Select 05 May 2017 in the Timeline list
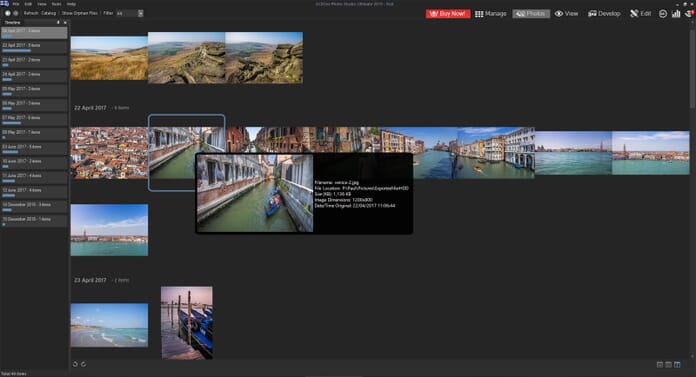This screenshot has height=377, width=696. [x=34, y=90]
